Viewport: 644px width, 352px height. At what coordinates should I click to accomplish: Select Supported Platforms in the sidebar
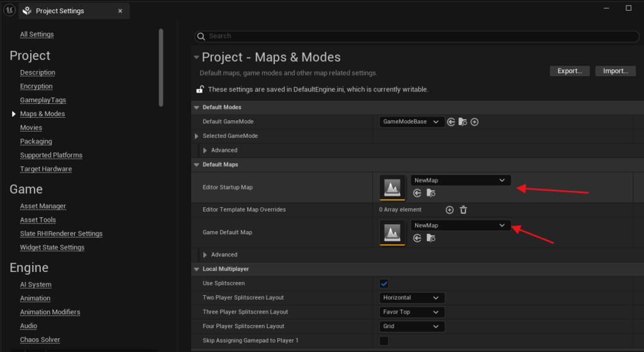pos(51,156)
